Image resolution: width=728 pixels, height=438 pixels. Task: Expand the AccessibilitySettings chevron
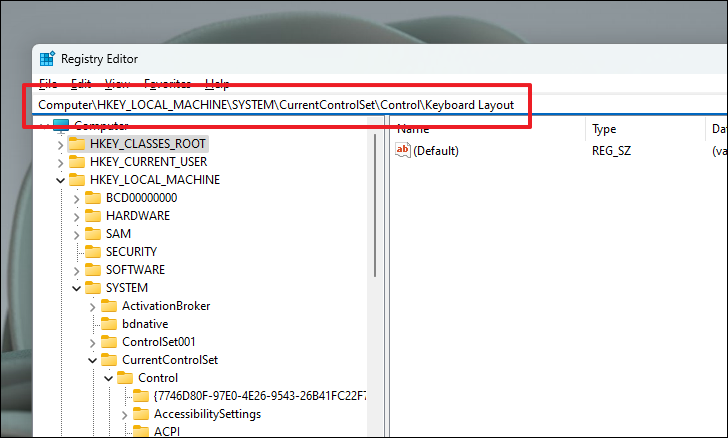coord(124,415)
